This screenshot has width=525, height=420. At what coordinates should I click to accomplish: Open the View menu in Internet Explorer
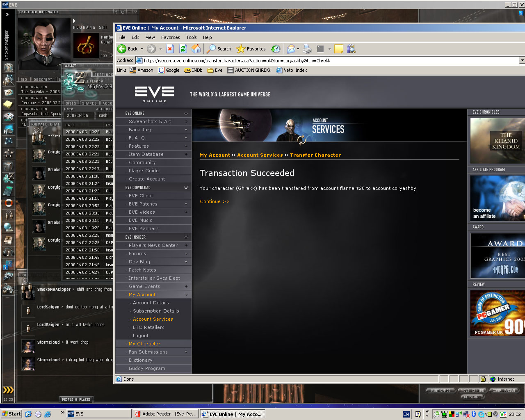[150, 37]
